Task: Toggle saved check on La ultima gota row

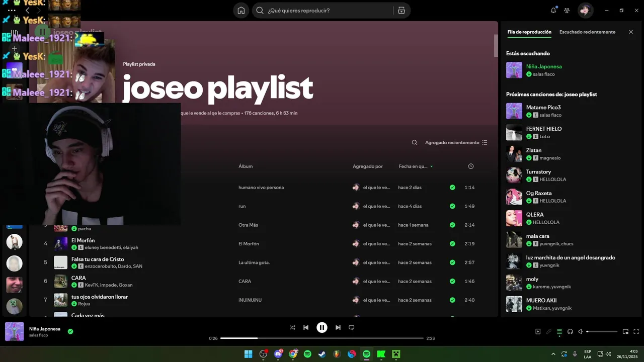Action: pyautogui.click(x=452, y=262)
